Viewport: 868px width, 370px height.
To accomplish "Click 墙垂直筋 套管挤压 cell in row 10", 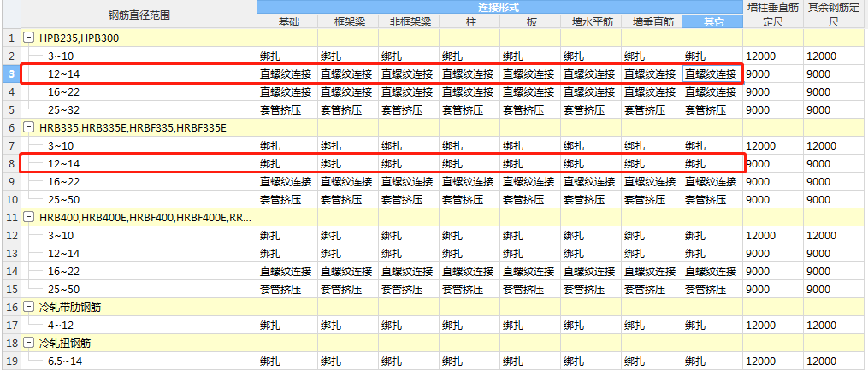I will (652, 200).
